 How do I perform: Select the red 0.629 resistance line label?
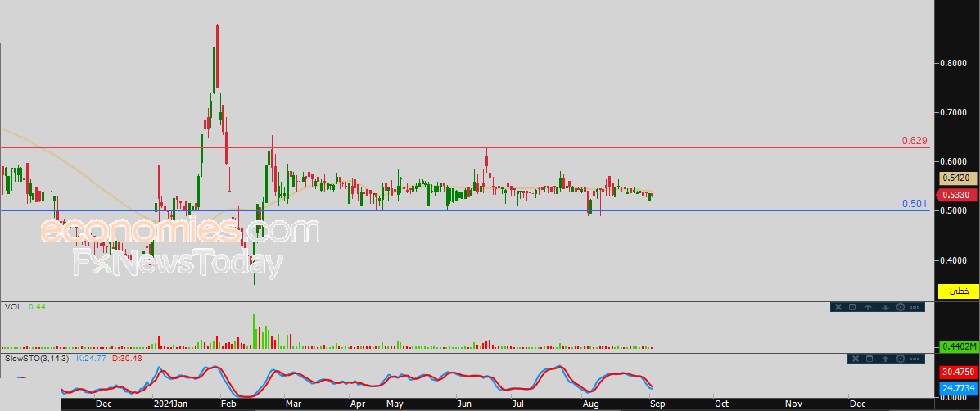pyautogui.click(x=915, y=141)
